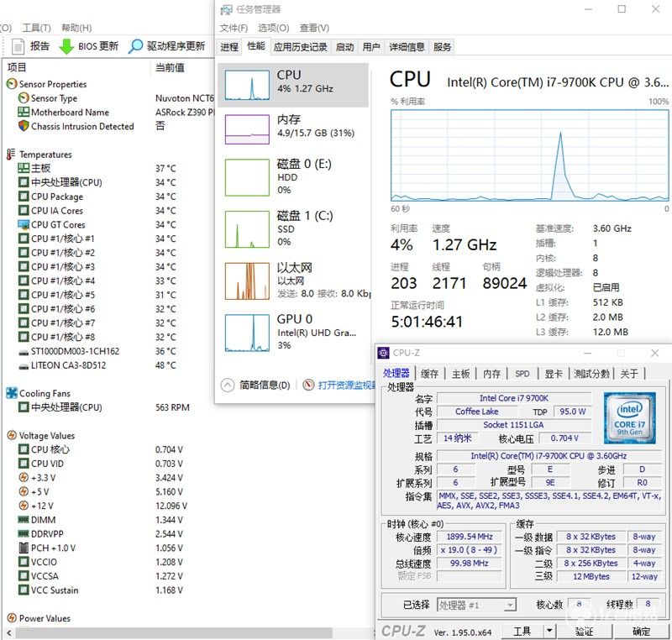Switch to the 服务 tab in Task Manager
672x640 pixels.
[443, 47]
